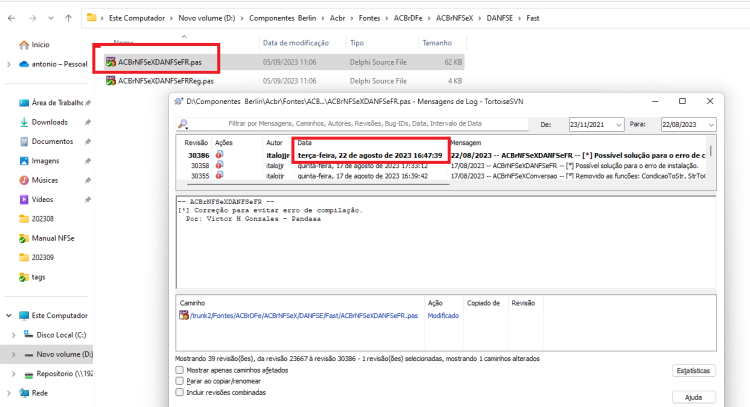Click ACBrNFSeXDANFSeFRReg.pas file icon
This screenshot has height=407, width=750.
(x=111, y=81)
